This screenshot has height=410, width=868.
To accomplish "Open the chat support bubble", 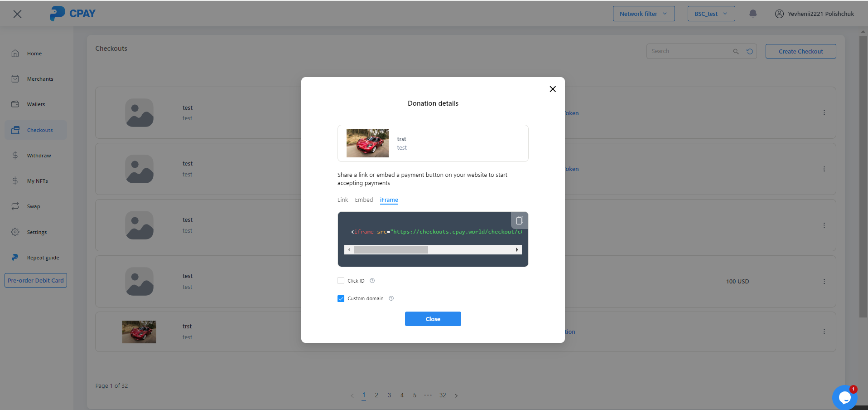I will (844, 397).
